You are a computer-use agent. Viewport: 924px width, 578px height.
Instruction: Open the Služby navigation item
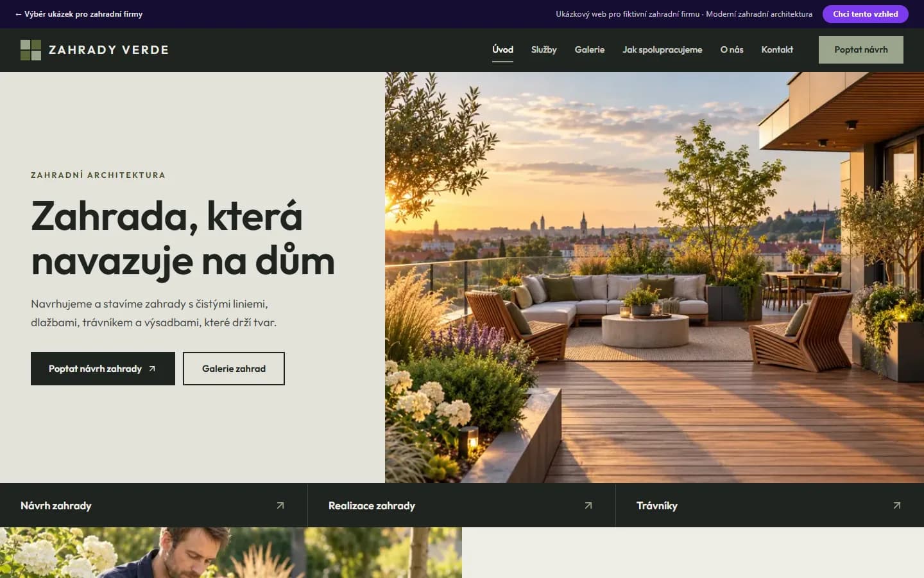tap(543, 49)
